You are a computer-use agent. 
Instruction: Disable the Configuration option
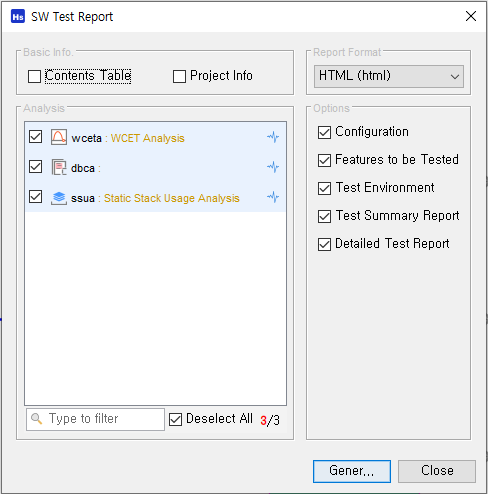pos(324,132)
